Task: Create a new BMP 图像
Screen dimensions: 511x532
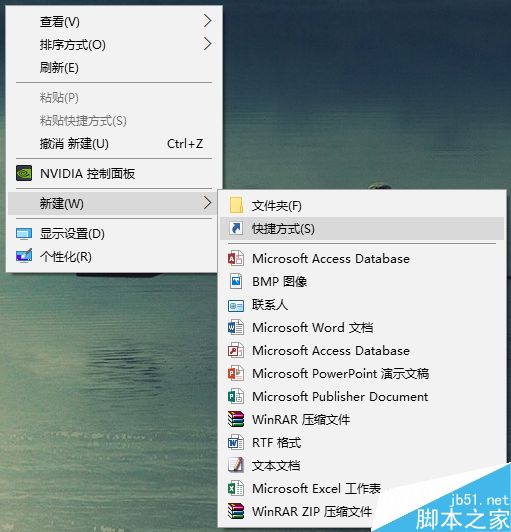Action: pos(362,281)
